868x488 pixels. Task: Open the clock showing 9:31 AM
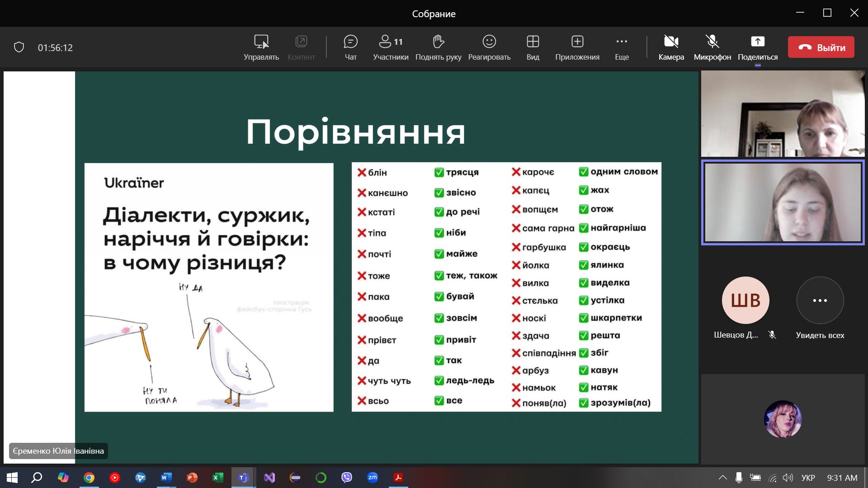[842, 478]
